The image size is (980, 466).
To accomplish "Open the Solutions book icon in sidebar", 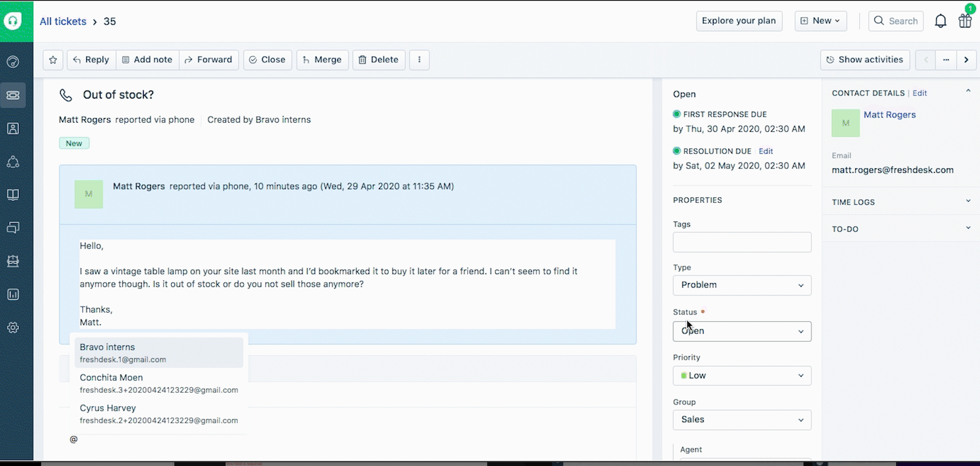I will 12,194.
